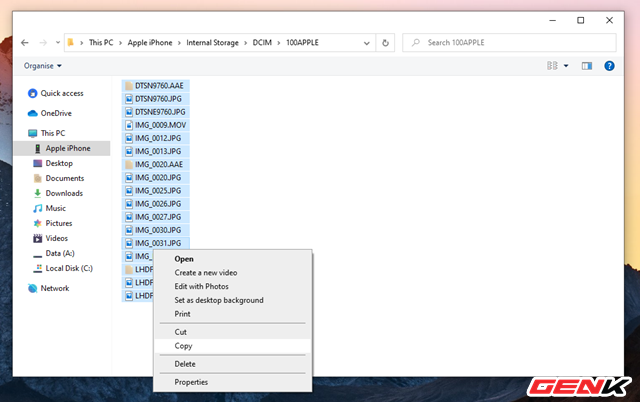Open the Help question mark icon
The image size is (640, 402).
[x=608, y=66]
